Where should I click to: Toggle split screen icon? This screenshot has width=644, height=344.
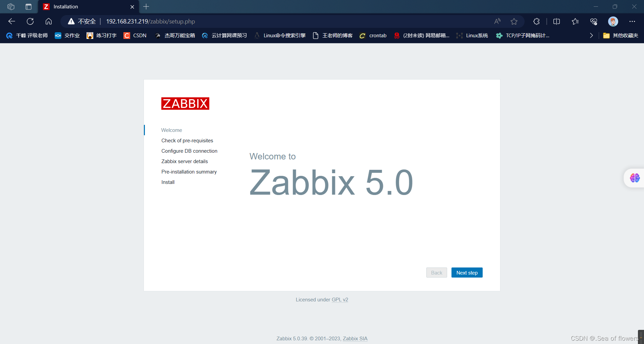[556, 21]
